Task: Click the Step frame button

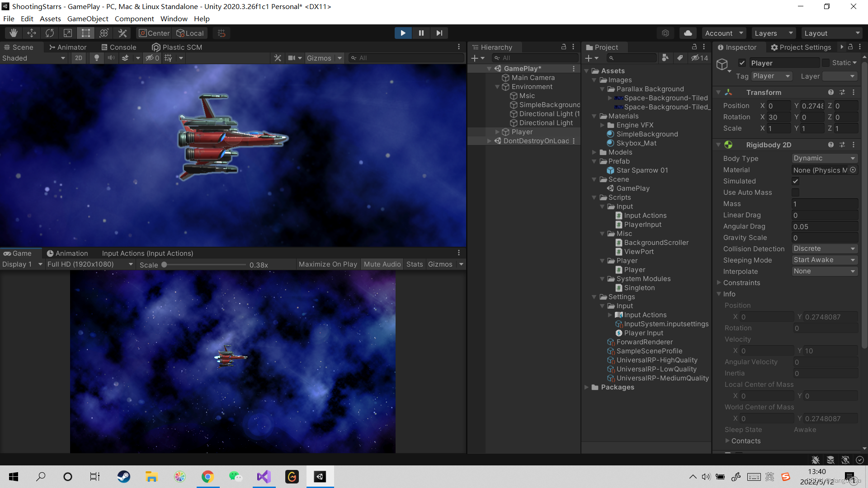Action: (439, 33)
